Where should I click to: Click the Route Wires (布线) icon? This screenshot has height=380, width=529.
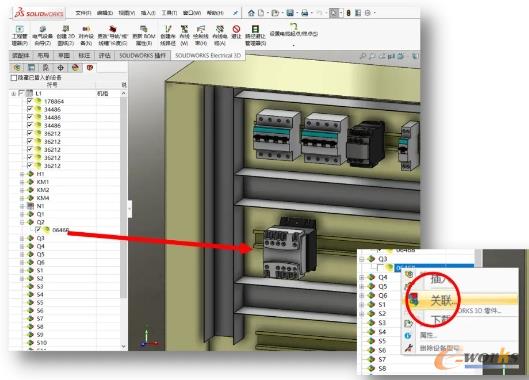click(184, 35)
